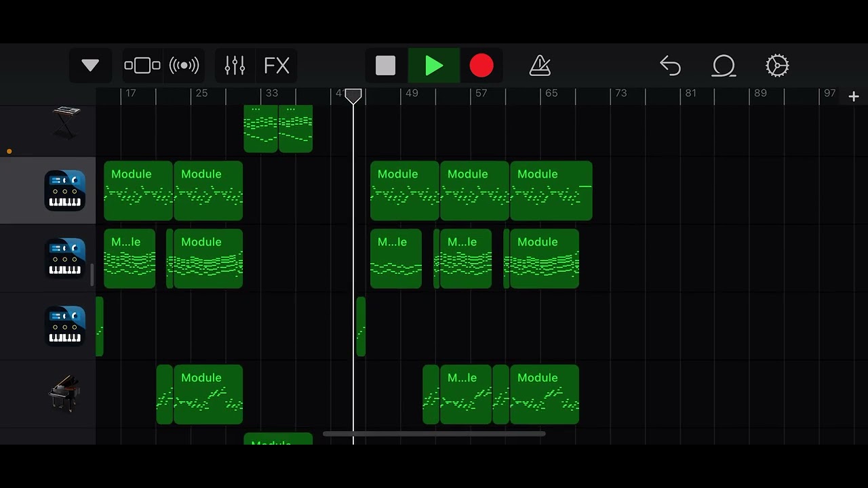Select Module region near bar 57, first synth track

coord(475,190)
